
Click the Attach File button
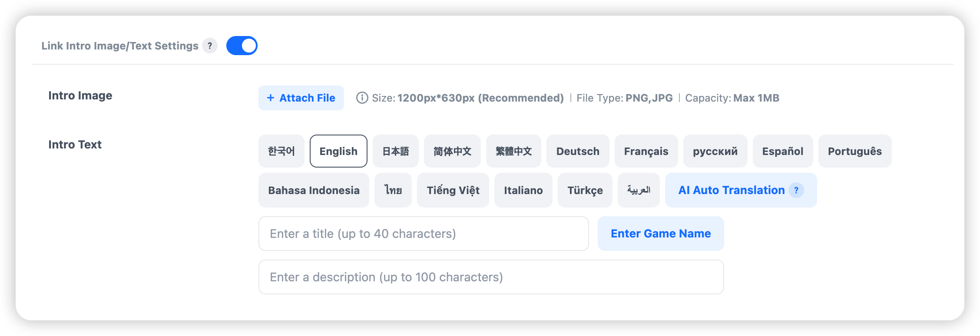301,98
